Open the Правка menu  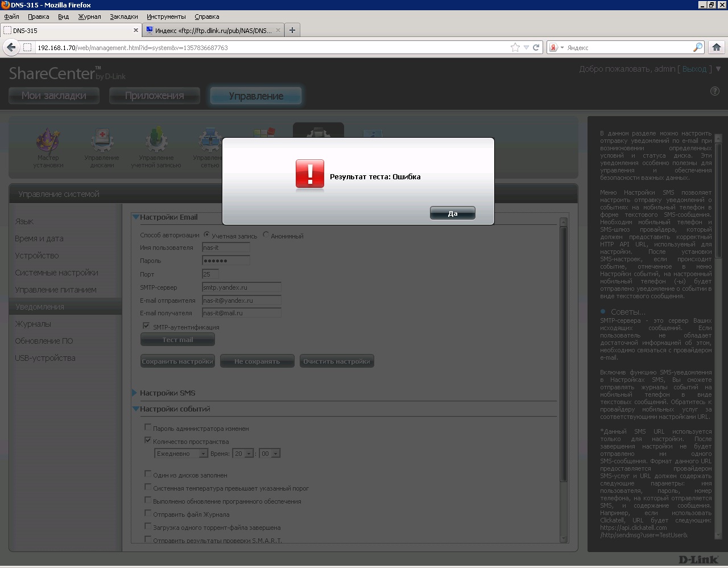[39, 17]
